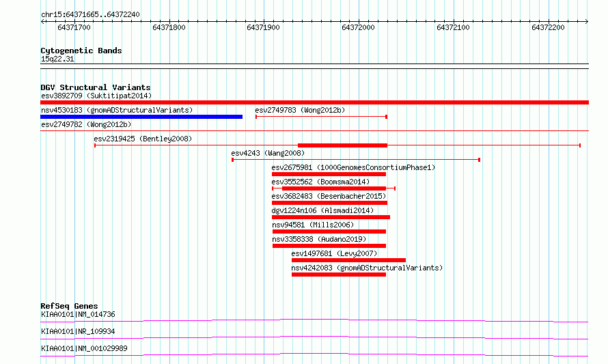Open esv3682483 (Besenbacher2015) label

[x=329, y=196]
